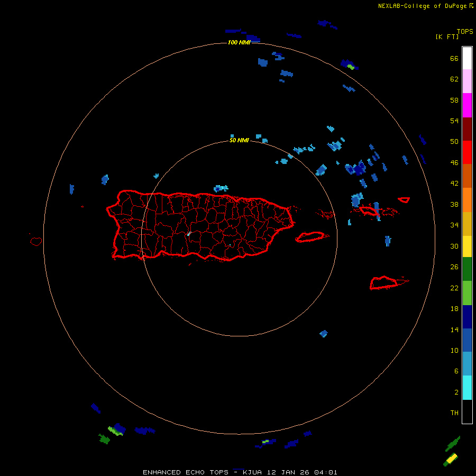The image size is (476, 476).
Task: Select the "[K FT]" units label
Action: [447, 36]
